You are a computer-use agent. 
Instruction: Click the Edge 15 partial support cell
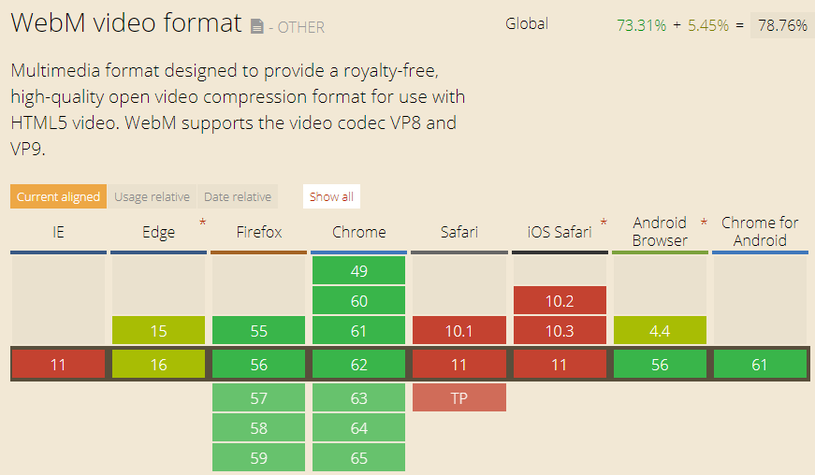(x=158, y=331)
